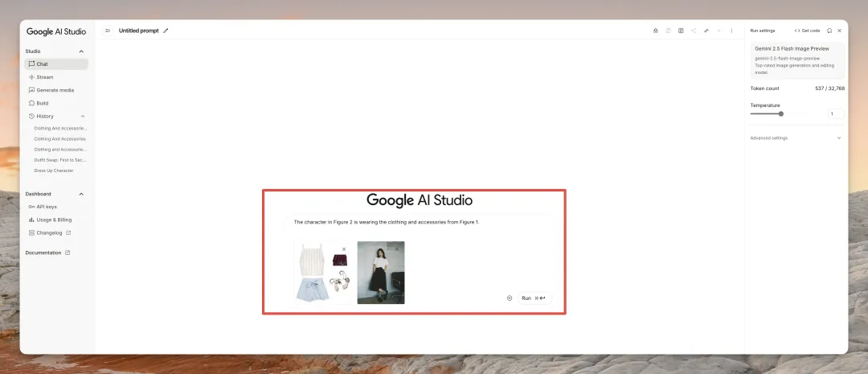868x374 pixels.
Task: Toggle the sidebar collapse icon beside prompt title
Action: tap(108, 31)
